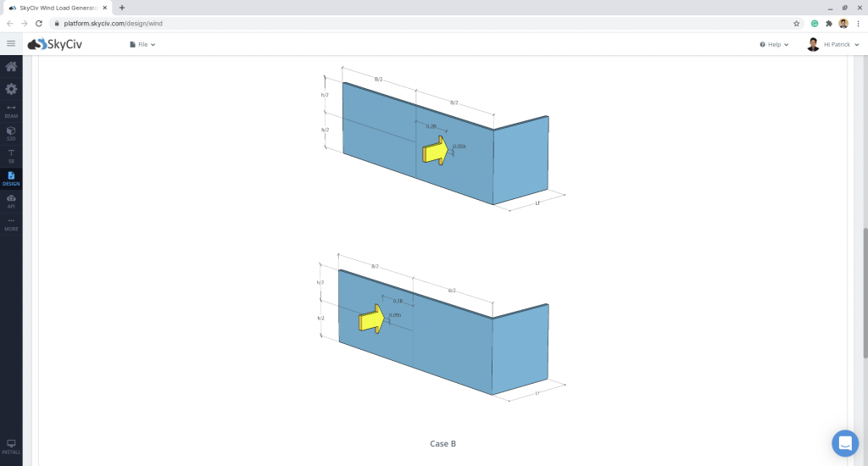The height and width of the screenshot is (466, 868).
Task: Expand the Help dropdown menu
Action: tap(774, 44)
